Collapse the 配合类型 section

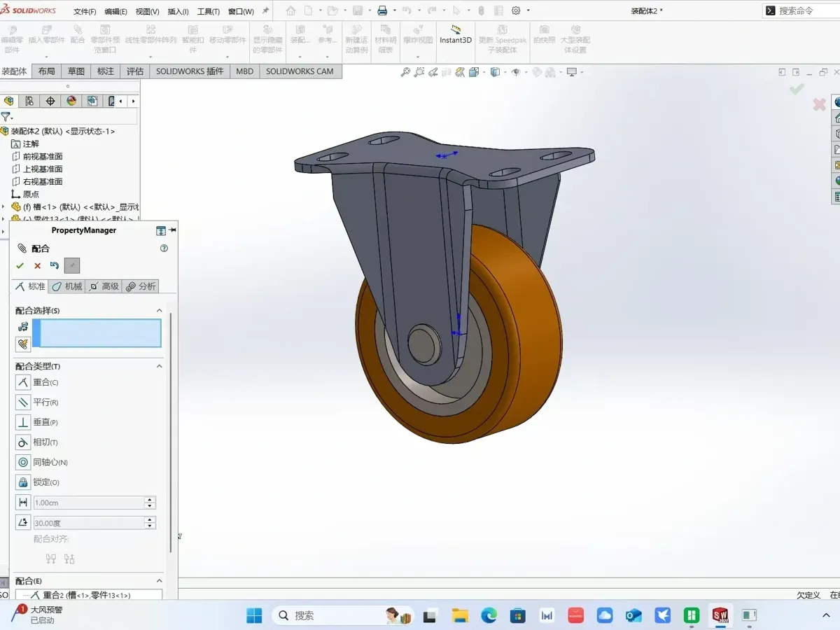coord(159,366)
